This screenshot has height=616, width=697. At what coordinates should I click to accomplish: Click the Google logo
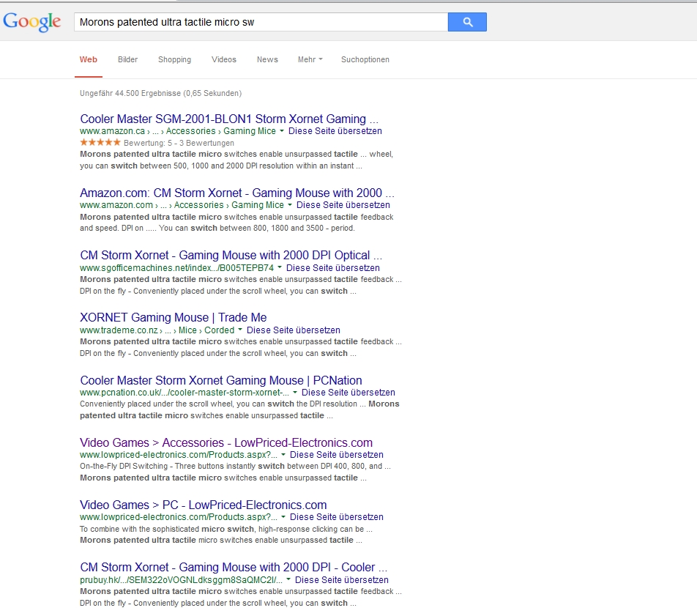(x=32, y=22)
